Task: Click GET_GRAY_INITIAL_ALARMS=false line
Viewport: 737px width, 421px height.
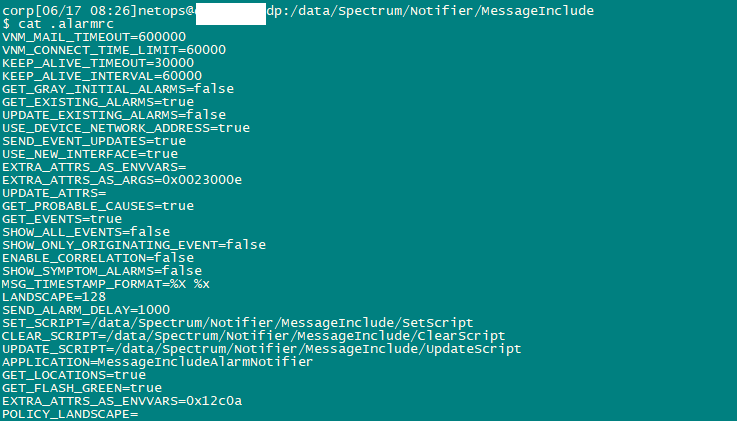Action: [x=118, y=89]
